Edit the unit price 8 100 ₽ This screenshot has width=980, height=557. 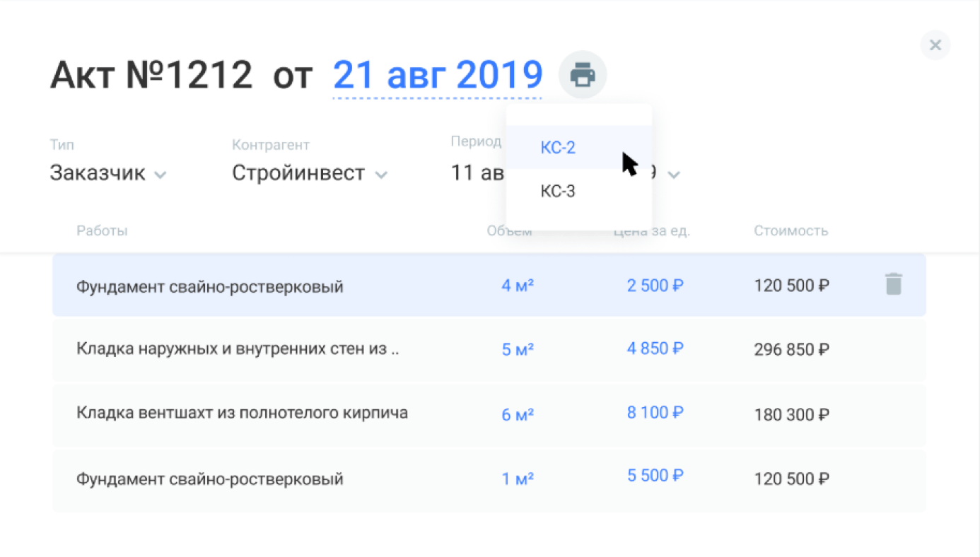tap(655, 413)
